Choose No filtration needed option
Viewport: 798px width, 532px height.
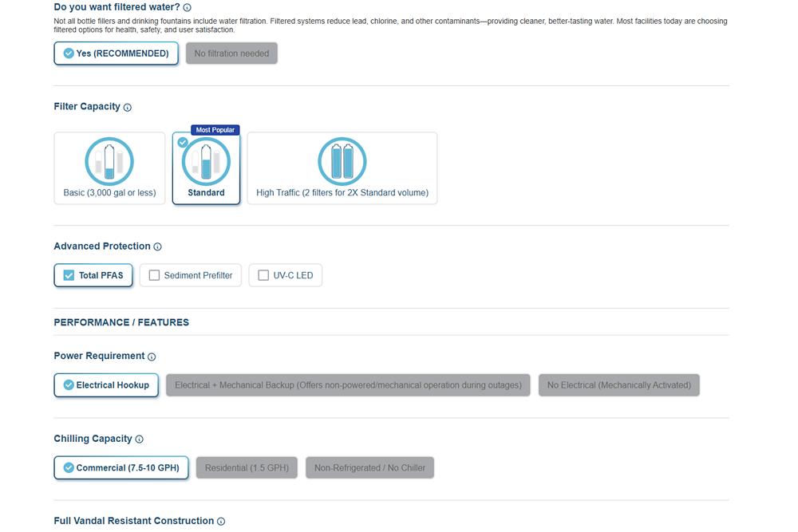click(231, 53)
